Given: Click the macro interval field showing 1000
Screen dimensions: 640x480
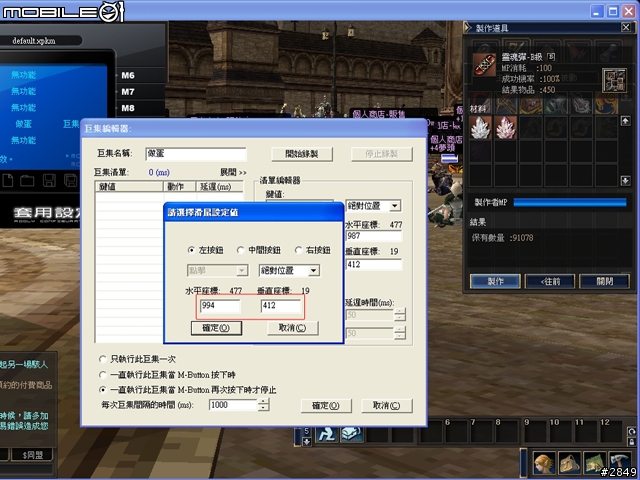Looking at the screenshot, I should point(233,405).
